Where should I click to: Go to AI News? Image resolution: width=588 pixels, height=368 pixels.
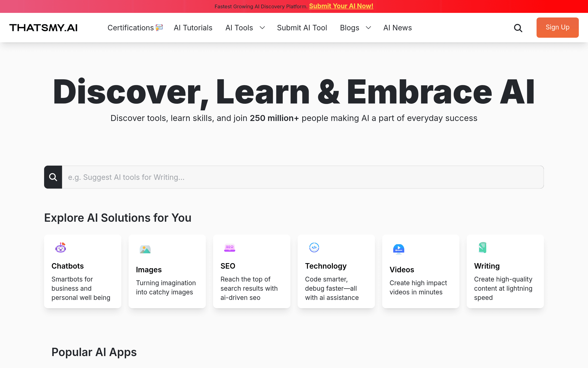click(x=398, y=28)
